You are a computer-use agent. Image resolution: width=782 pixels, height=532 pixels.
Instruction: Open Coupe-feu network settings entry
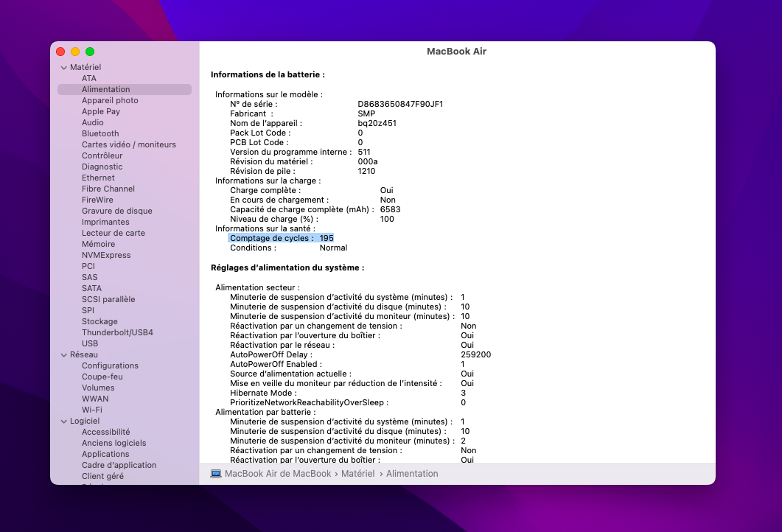tap(102, 377)
